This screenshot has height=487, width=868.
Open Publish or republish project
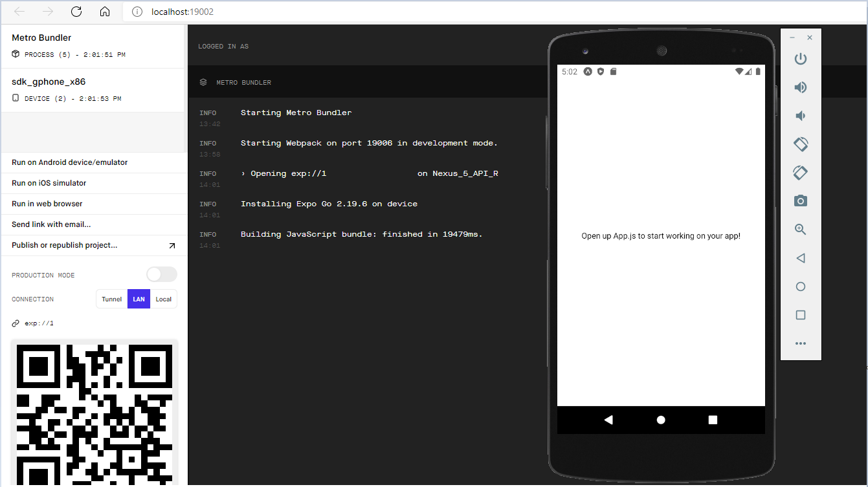click(x=93, y=245)
